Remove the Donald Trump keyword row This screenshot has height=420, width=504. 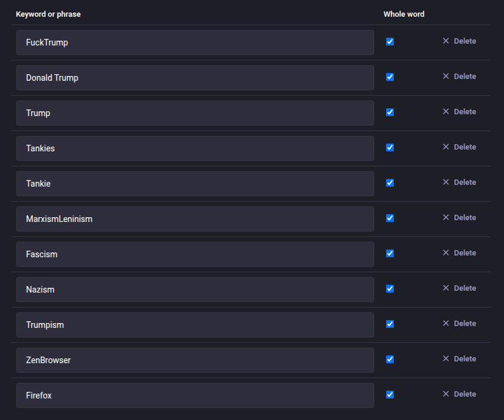pos(459,77)
